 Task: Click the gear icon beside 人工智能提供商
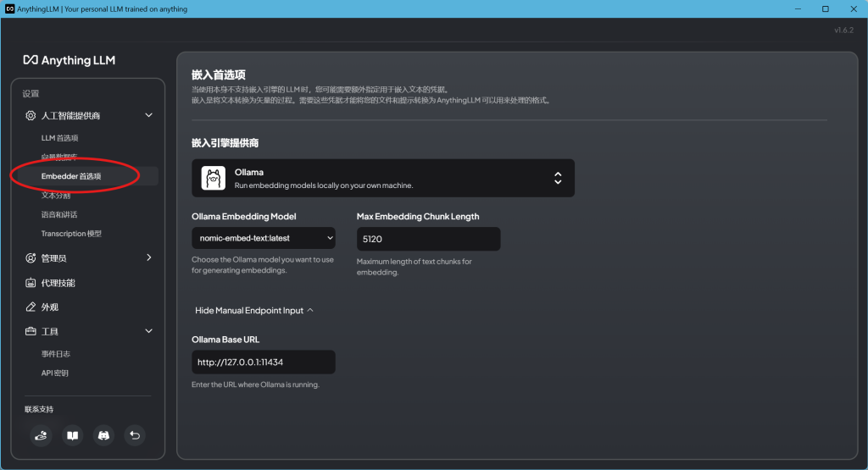point(31,115)
